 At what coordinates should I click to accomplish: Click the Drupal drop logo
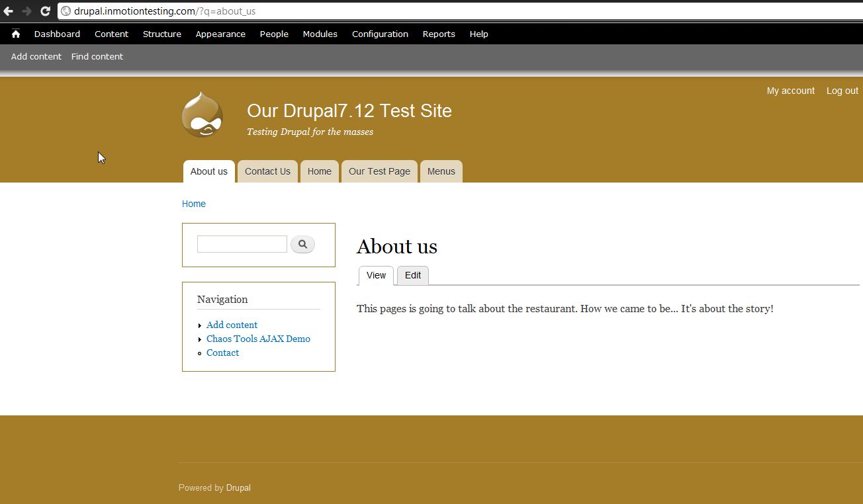tap(202, 115)
